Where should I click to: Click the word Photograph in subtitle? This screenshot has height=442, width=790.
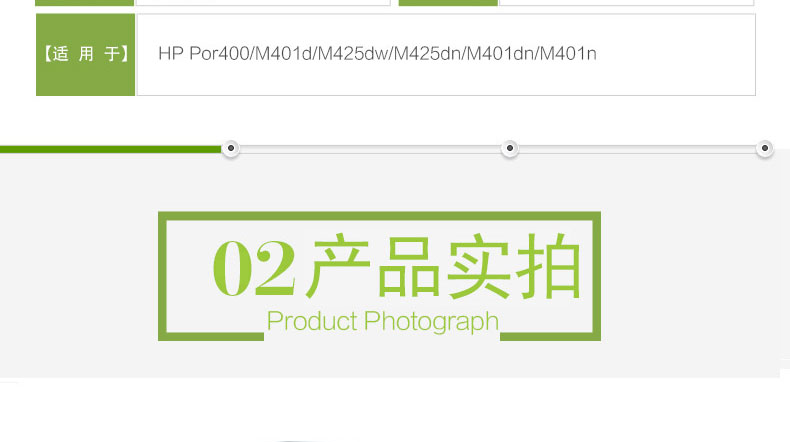click(x=431, y=322)
